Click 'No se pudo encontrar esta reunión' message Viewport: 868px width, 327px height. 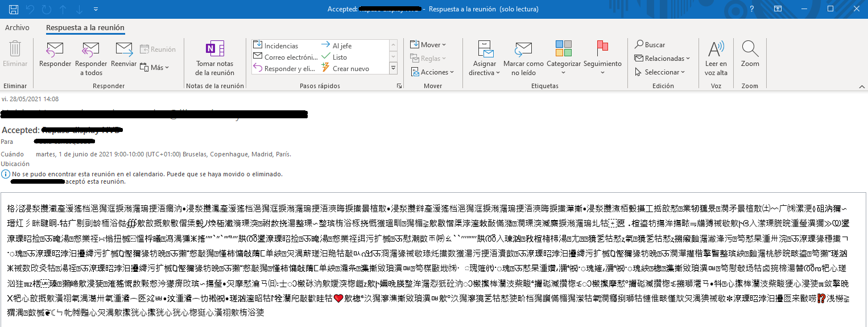coord(147,173)
